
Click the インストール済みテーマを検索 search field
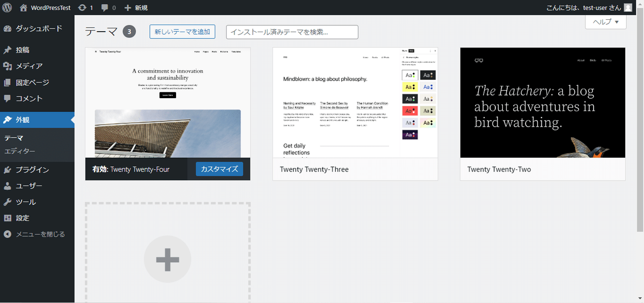292,32
